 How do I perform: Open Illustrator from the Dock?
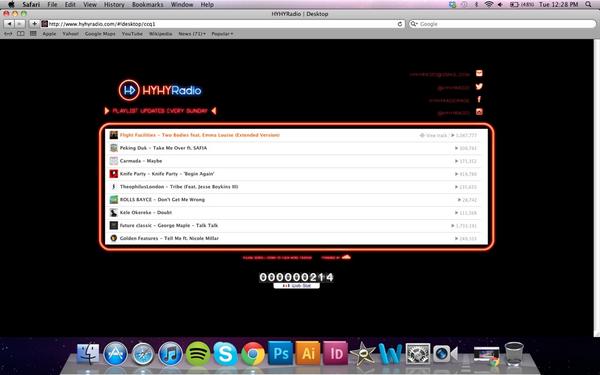click(x=308, y=353)
